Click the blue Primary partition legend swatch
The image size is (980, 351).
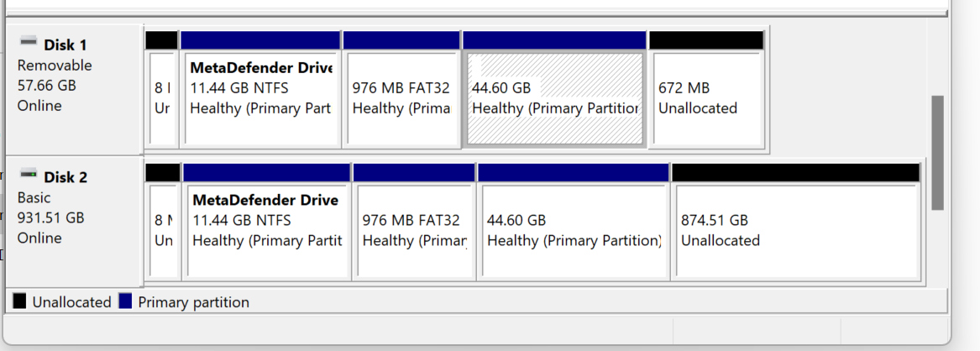click(125, 301)
